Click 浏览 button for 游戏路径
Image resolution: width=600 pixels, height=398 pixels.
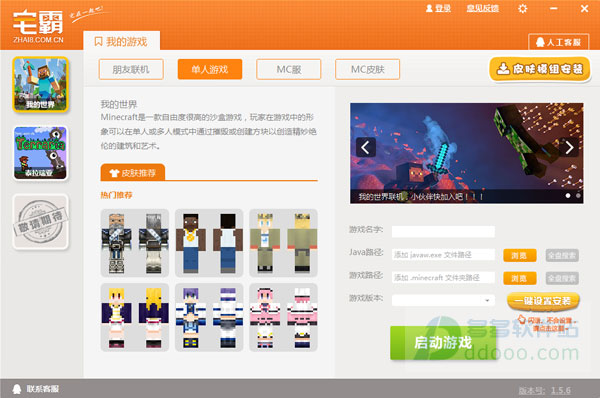pos(520,278)
